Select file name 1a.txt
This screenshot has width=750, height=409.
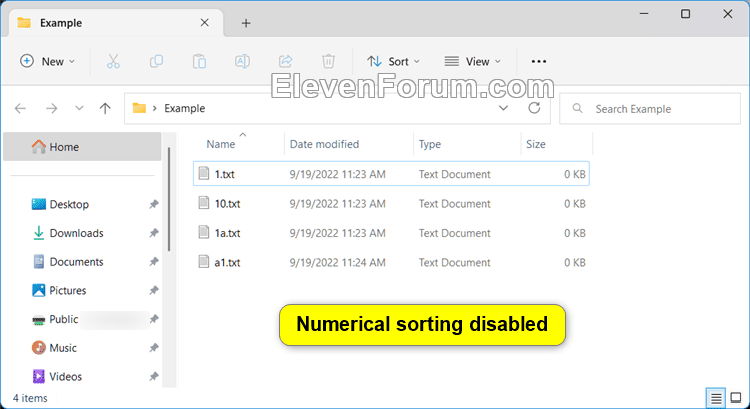coord(227,233)
